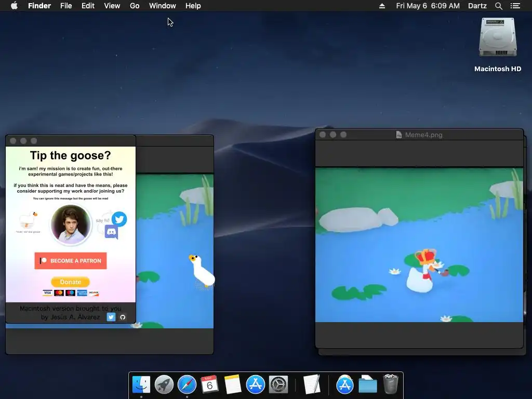Click the Visa card logo
The width and height of the screenshot is (532, 399).
47,293
